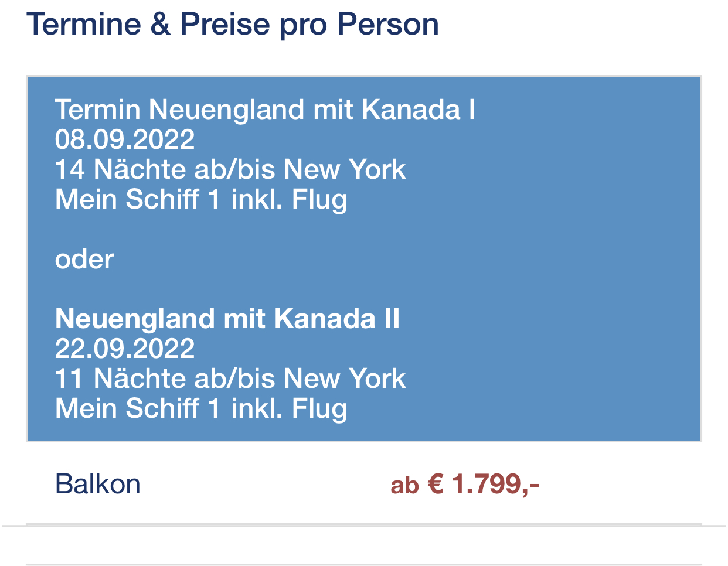Click the price 'ab € 1.799,-'
This screenshot has width=728, height=566.
[x=465, y=485]
